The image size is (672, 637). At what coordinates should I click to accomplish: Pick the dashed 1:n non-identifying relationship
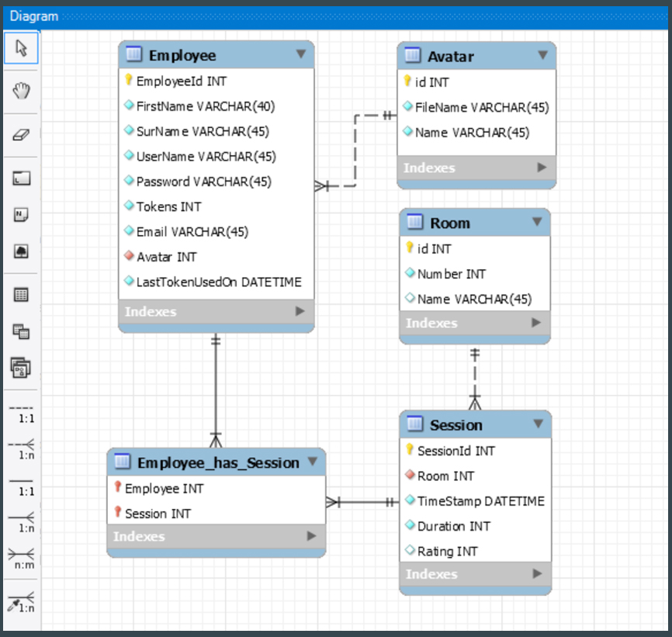pos(22,449)
